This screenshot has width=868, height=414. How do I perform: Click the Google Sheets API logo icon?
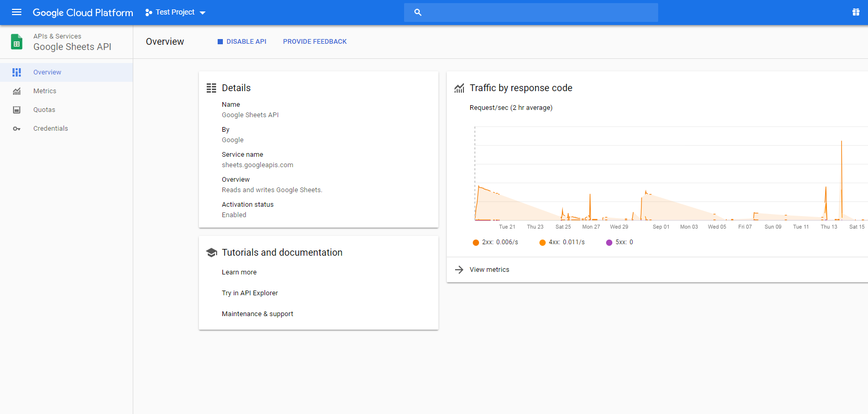pos(17,42)
